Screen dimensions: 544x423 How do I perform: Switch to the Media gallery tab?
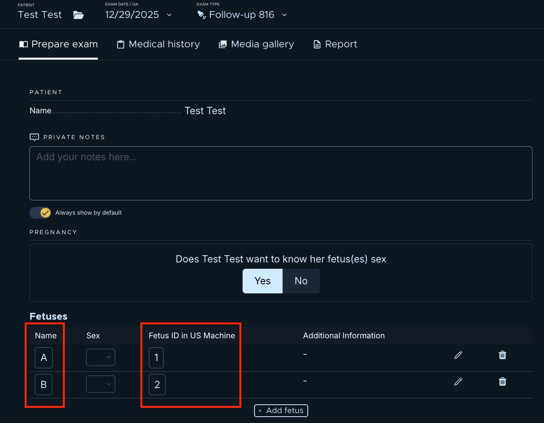256,44
